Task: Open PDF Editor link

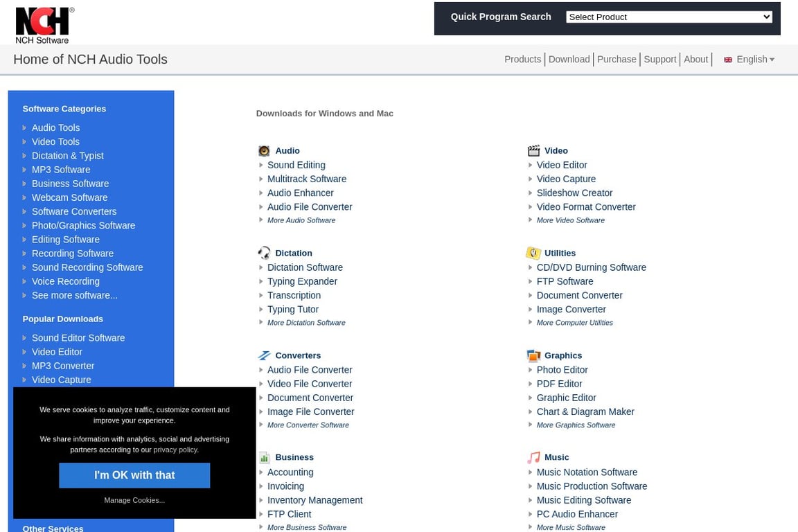Action: click(x=559, y=384)
